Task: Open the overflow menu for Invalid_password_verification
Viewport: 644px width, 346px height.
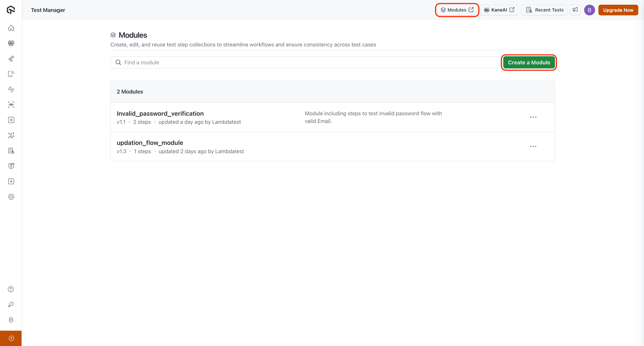Action: [533, 117]
